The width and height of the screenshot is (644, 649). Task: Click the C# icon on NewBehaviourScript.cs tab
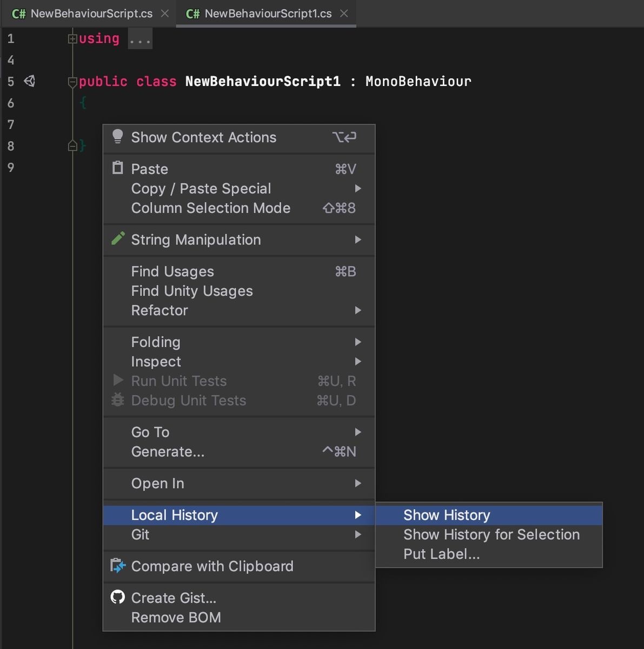coord(18,14)
